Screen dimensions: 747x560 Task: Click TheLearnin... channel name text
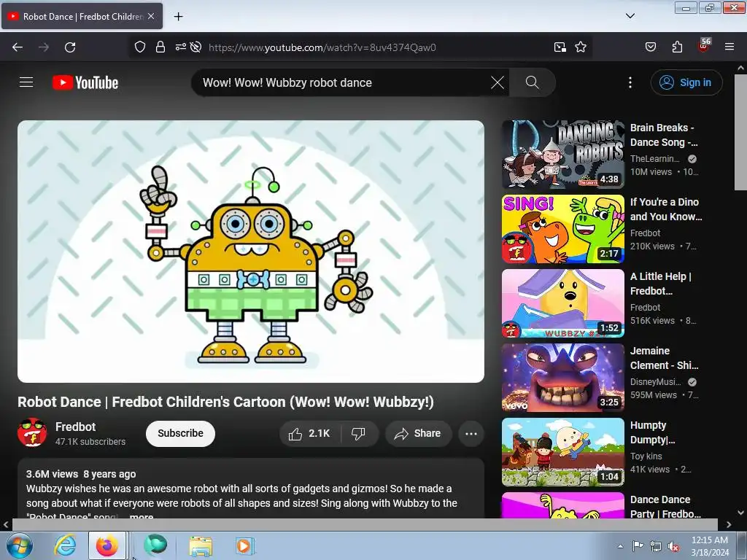655,158
